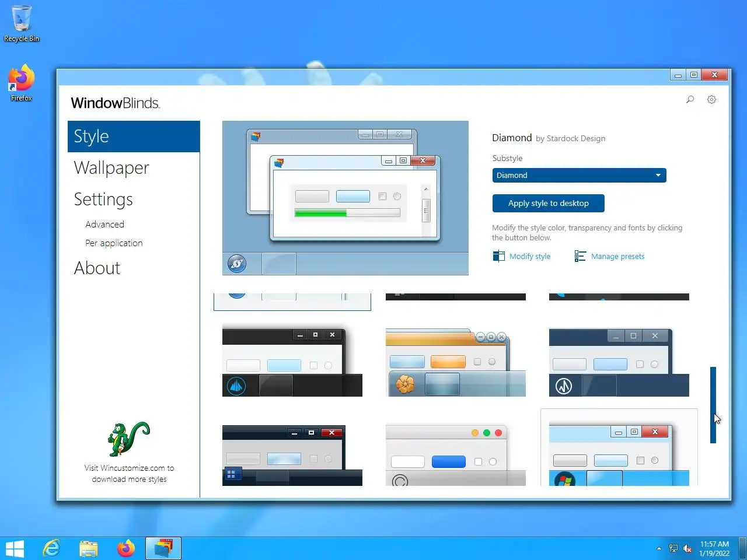
Task: Click Visit Wincustomize.com to download more styles
Action: pyautogui.click(x=129, y=473)
